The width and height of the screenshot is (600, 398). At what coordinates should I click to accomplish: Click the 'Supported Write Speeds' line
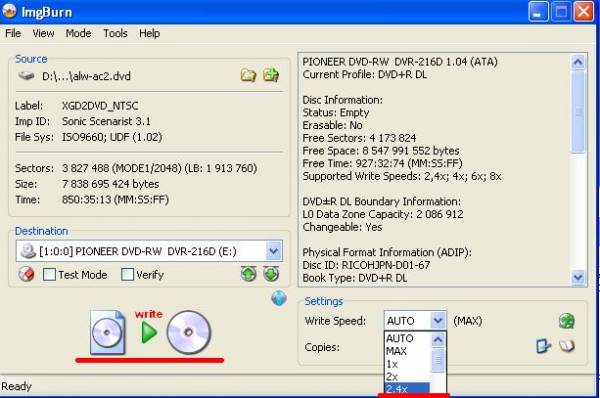click(402, 176)
